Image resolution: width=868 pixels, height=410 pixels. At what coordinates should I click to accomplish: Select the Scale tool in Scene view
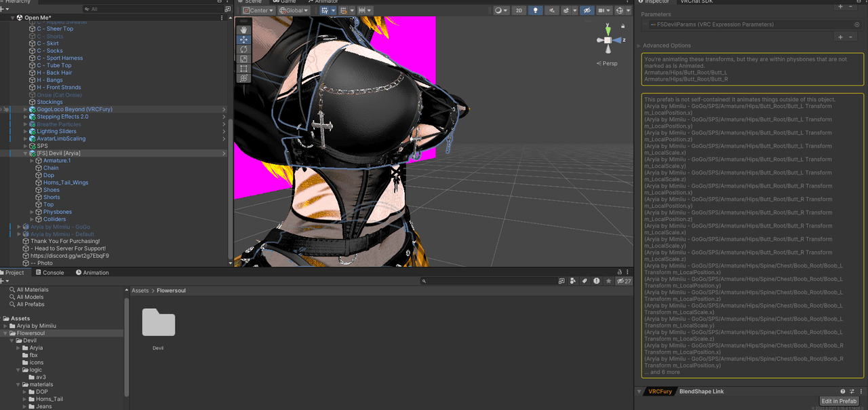(243, 59)
